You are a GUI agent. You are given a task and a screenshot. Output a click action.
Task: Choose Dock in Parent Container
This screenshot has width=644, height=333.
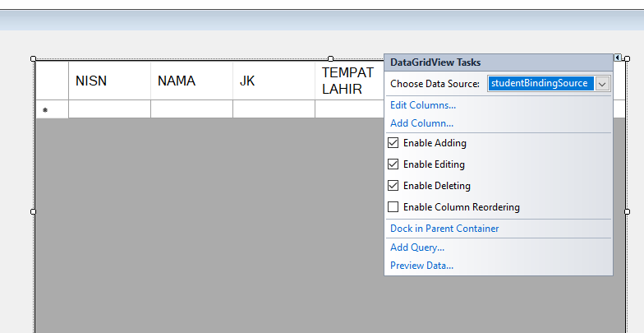click(x=444, y=229)
